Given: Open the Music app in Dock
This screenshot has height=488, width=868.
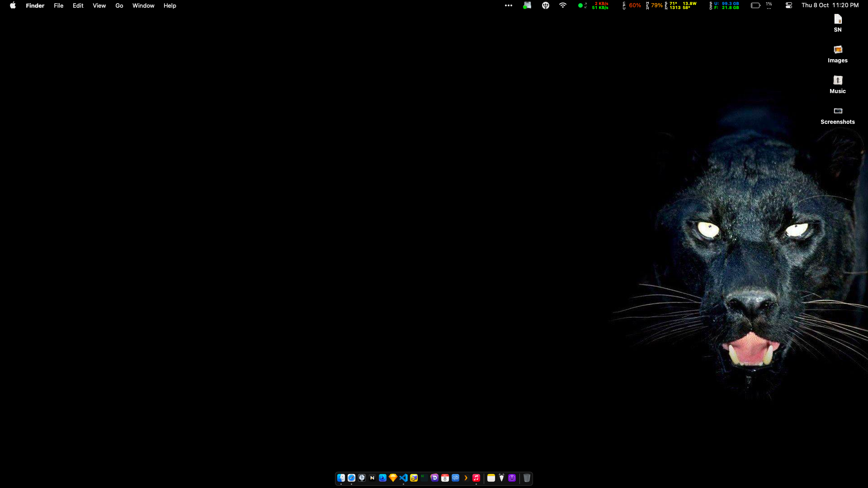Looking at the screenshot, I should (x=476, y=478).
